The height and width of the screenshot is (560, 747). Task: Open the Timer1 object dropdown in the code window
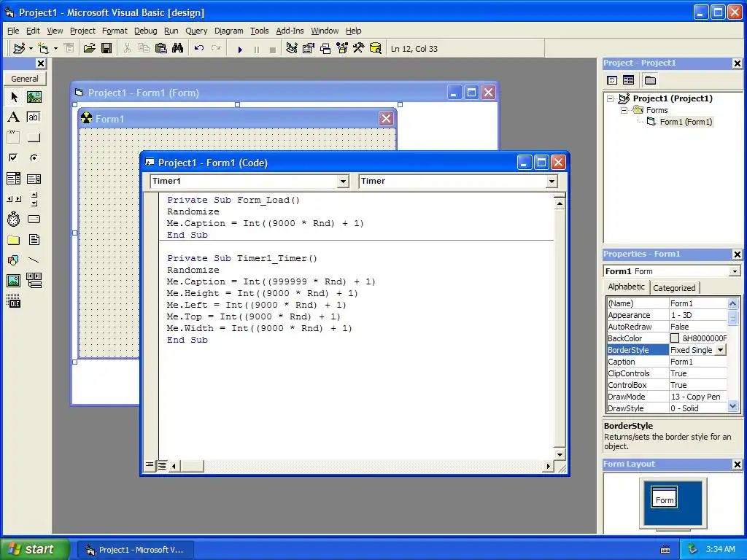pyautogui.click(x=343, y=182)
